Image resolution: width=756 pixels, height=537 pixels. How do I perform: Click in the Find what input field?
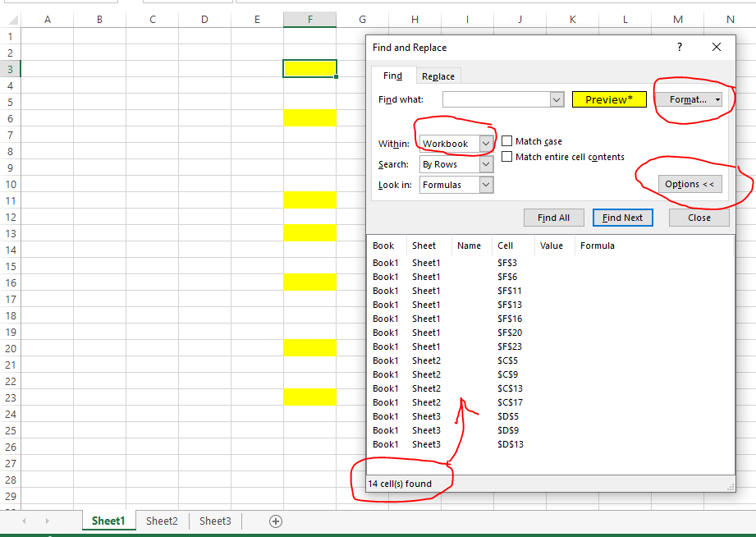pos(497,100)
